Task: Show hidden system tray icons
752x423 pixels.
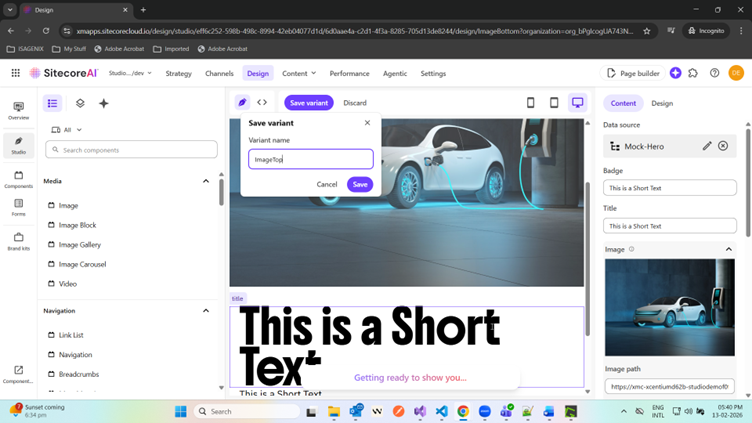Action: [623, 411]
